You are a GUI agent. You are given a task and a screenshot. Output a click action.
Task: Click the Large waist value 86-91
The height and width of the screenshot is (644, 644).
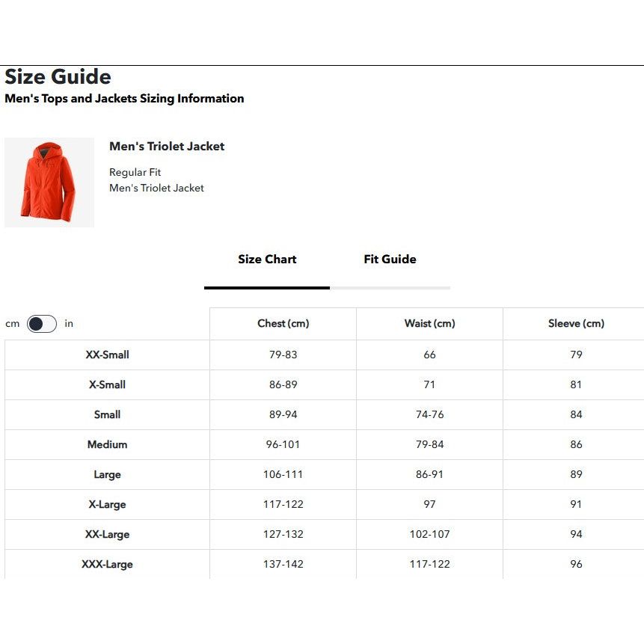(429, 475)
